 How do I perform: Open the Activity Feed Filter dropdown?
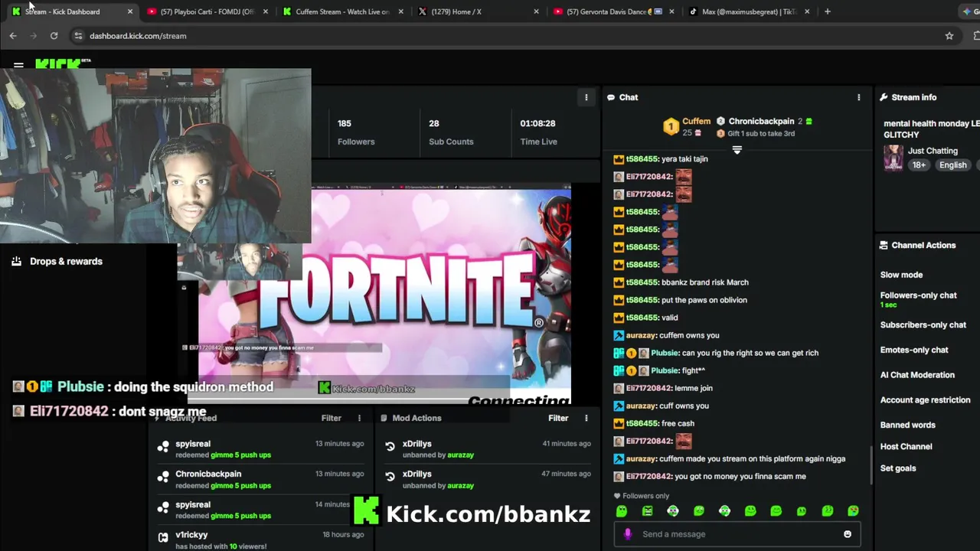click(x=332, y=418)
